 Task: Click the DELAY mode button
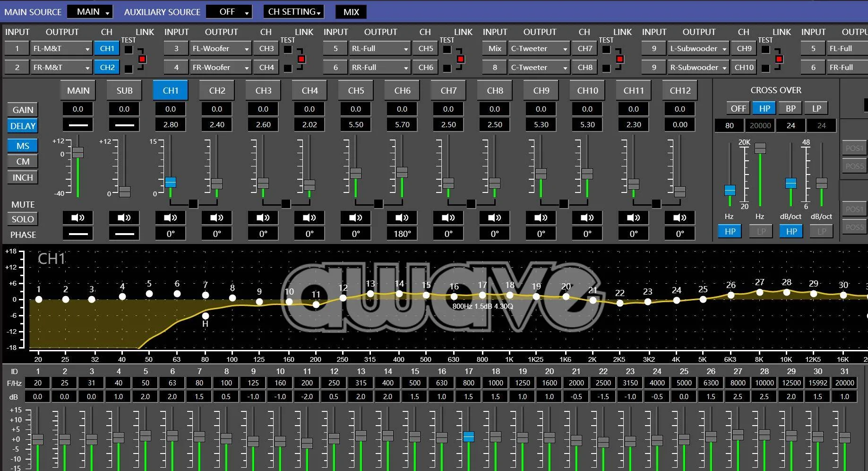click(23, 126)
